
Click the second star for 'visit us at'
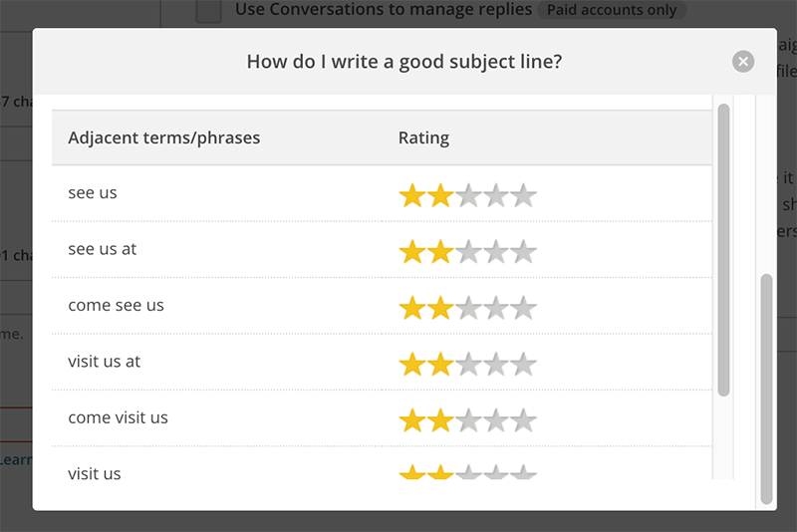(x=440, y=365)
